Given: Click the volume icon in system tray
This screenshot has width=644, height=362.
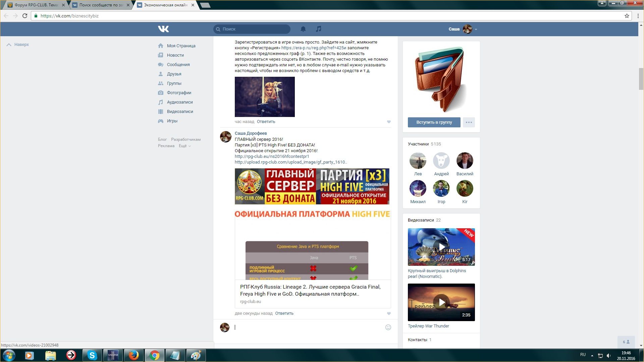Looking at the screenshot, I should click(x=609, y=356).
